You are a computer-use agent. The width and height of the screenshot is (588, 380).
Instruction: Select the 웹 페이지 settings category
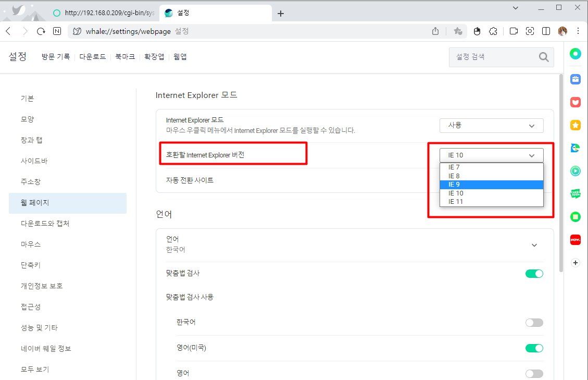point(68,203)
